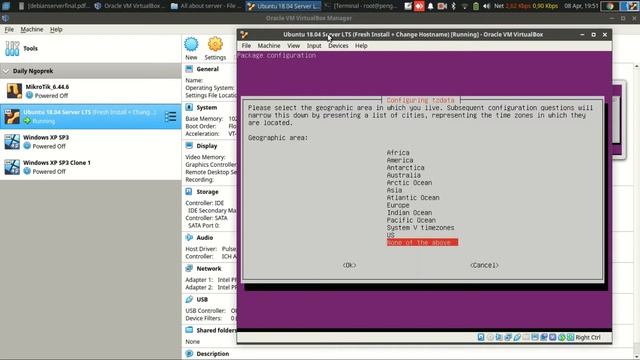Select Australia geographic area

coord(404,175)
